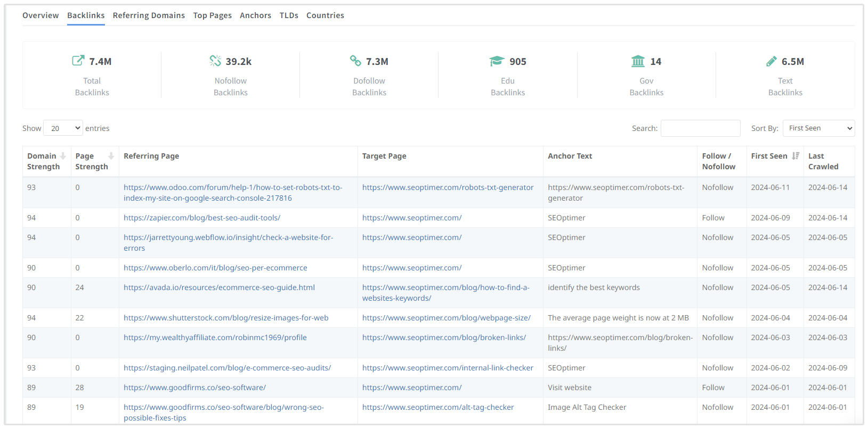The width and height of the screenshot is (868, 429).
Task: Sort by Domain Strength arrow icon
Action: tap(63, 156)
